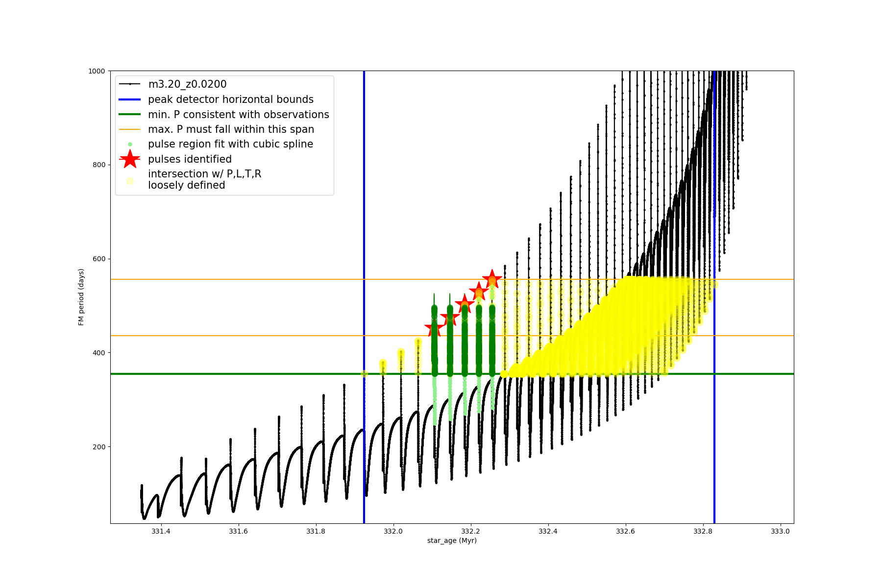Click the yellow dot on the left blue line
Screen dimensions: 882x588
click(x=364, y=374)
